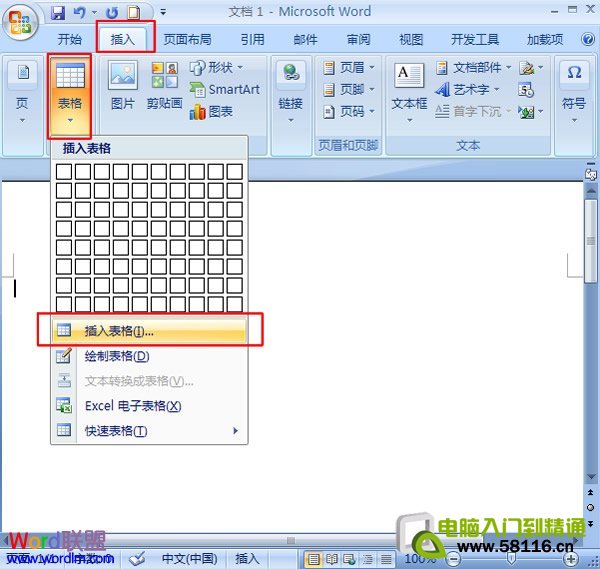Click the zoom slider in status bar
The image size is (600, 569).
[x=510, y=559]
